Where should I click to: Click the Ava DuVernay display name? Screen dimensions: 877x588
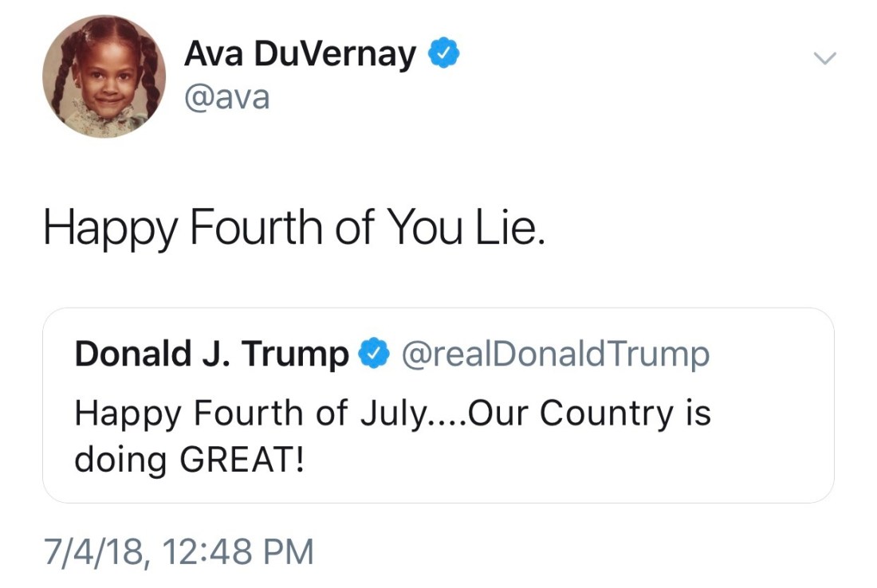tap(300, 54)
